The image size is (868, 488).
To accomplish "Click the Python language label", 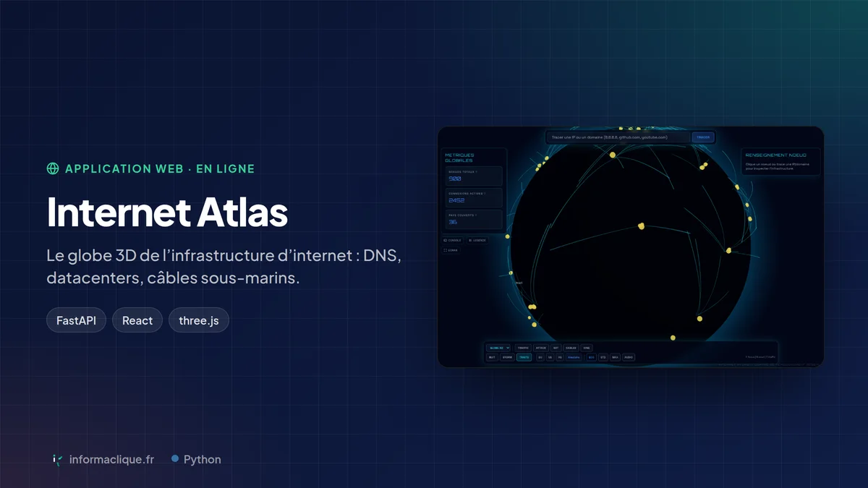I will pyautogui.click(x=203, y=459).
